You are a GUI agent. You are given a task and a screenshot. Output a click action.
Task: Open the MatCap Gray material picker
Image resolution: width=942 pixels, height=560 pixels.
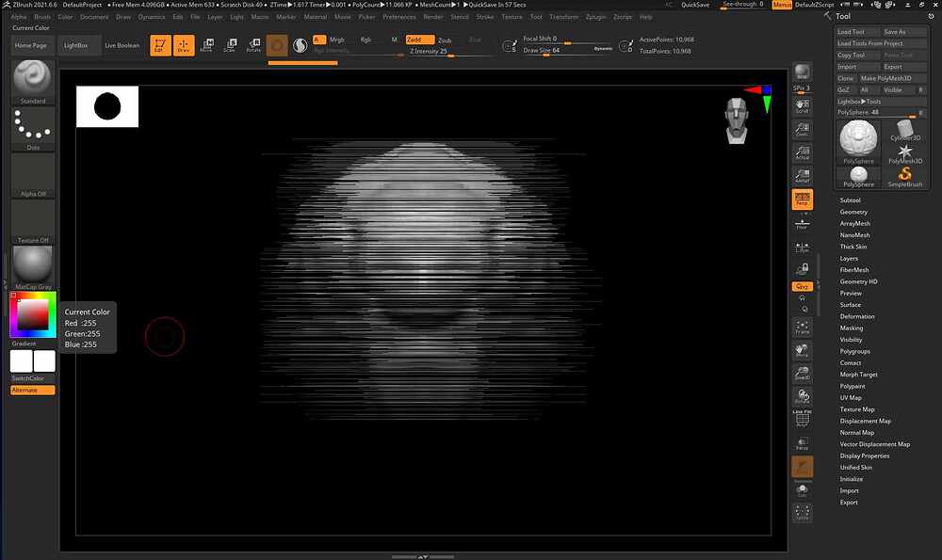pos(33,268)
